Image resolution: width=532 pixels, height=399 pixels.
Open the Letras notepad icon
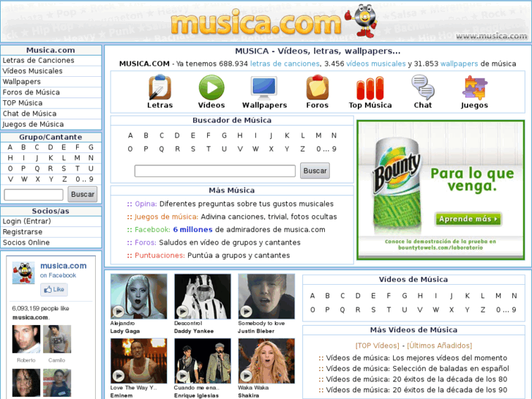[160, 87]
